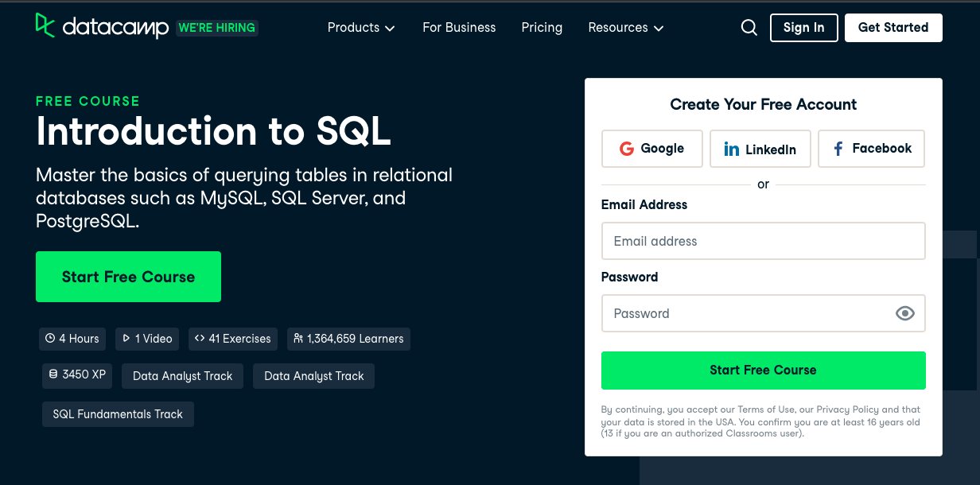980x485 pixels.
Task: Click the 41 Exercises tag
Action: 233,339
